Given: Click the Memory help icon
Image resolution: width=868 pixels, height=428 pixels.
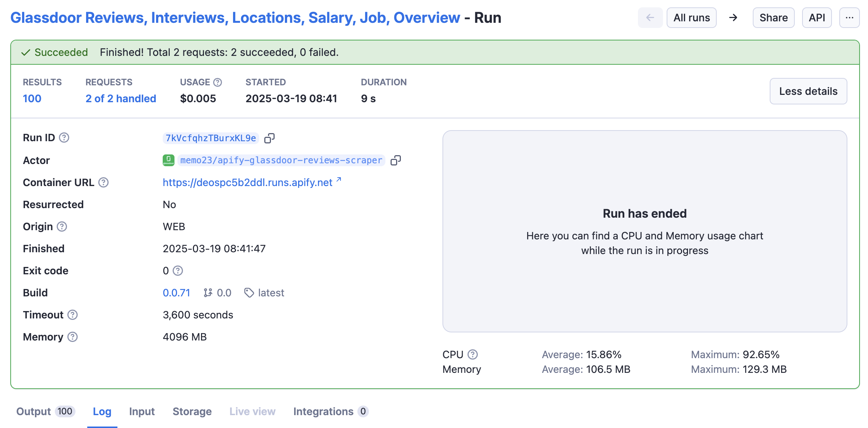Looking at the screenshot, I should point(73,337).
